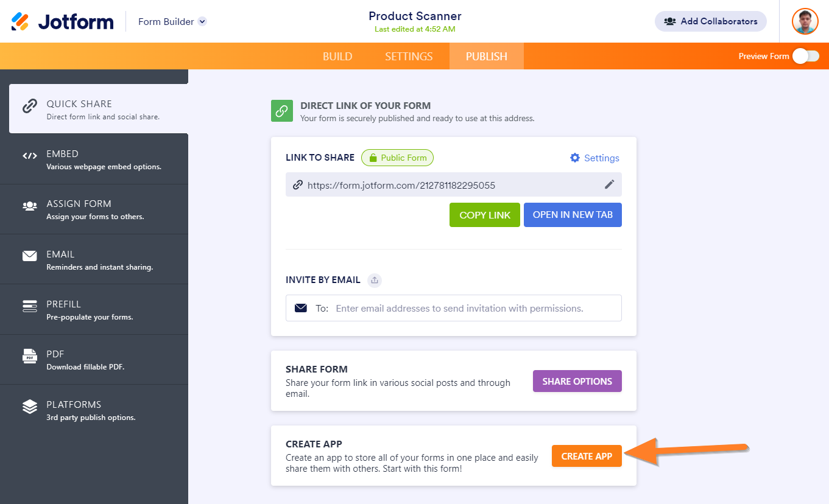Expand the Form Builder dropdown arrow
829x504 pixels.
[x=202, y=21]
